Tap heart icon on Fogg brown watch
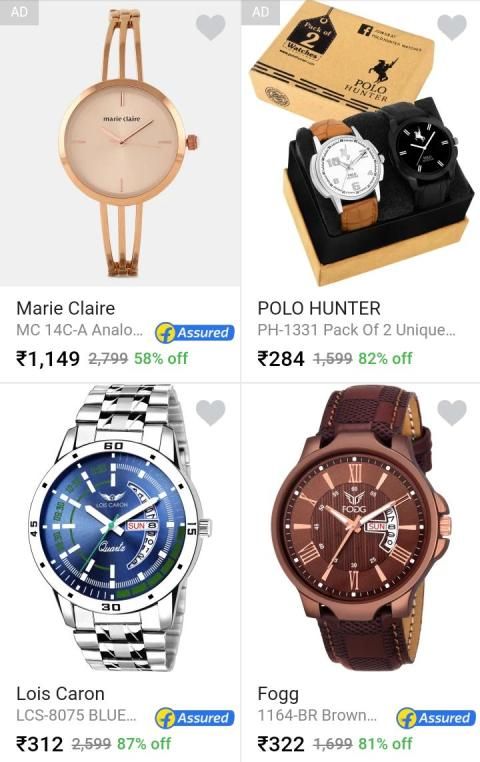 (x=452, y=413)
